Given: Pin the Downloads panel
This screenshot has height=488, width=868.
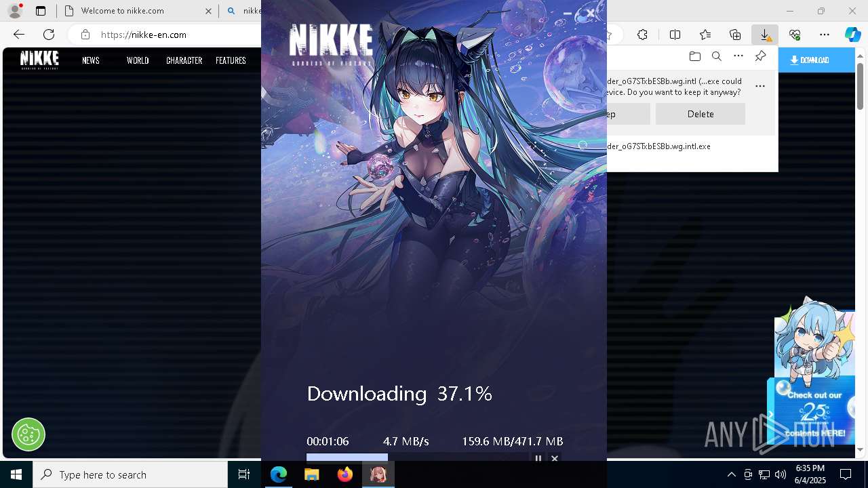Looking at the screenshot, I should 760,56.
